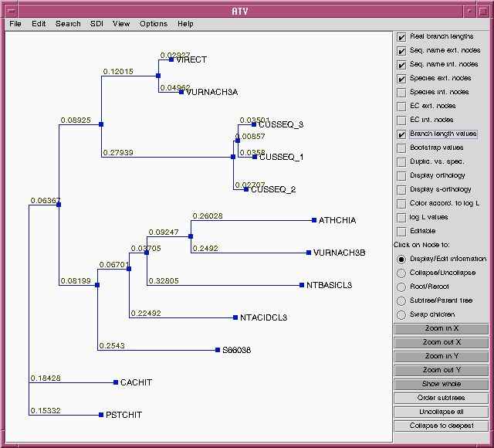This screenshot has height=448, width=494.
Task: Click internal node at branch 0.06367
Action: tap(59, 205)
